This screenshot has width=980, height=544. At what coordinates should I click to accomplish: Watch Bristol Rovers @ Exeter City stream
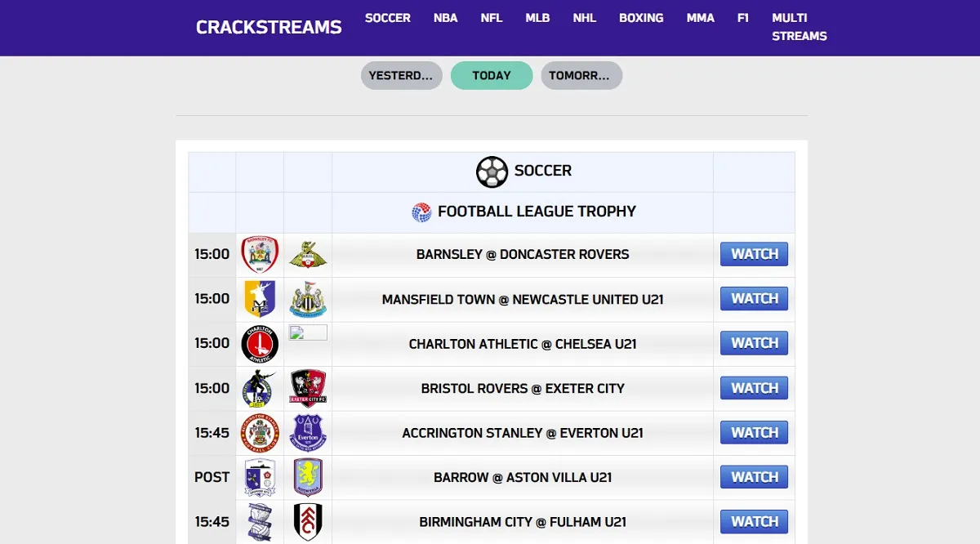754,388
